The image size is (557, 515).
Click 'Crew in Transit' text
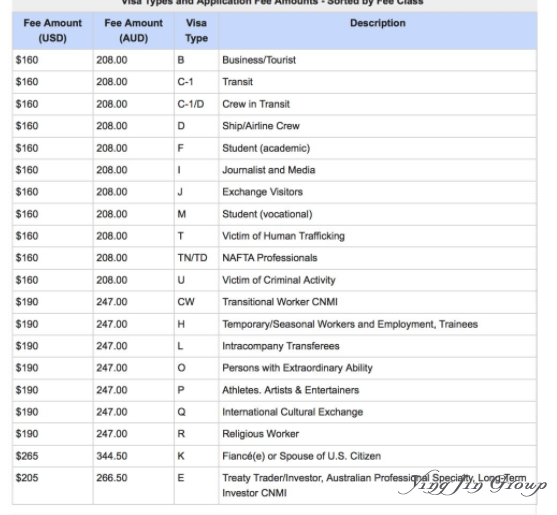256,104
